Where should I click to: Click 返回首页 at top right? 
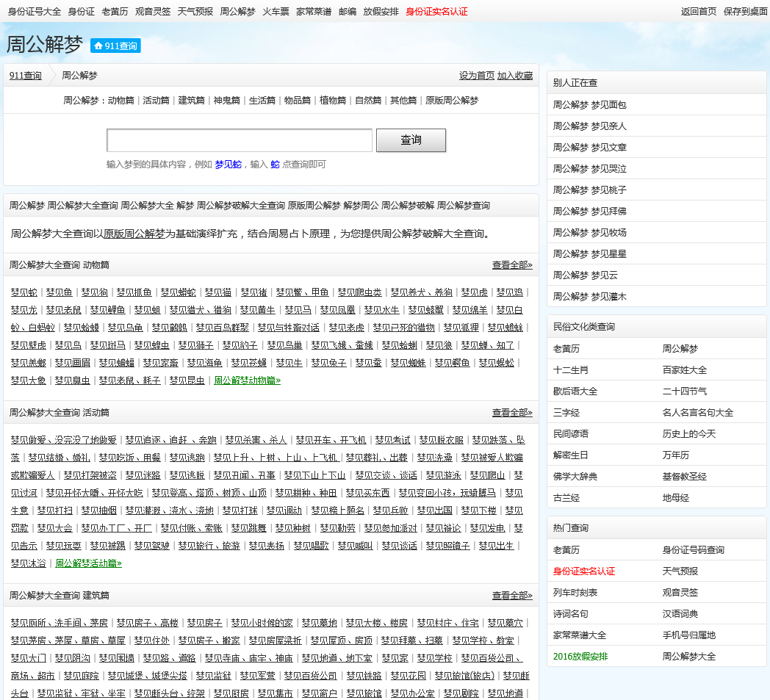[x=699, y=11]
